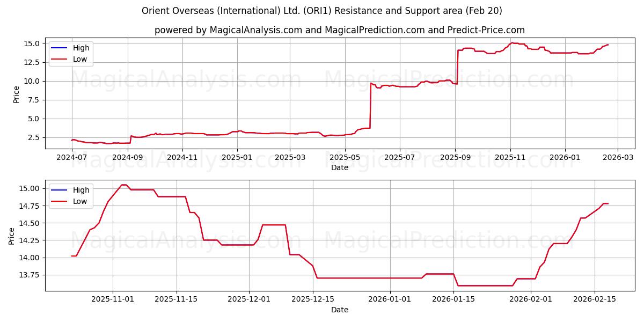Click the '7.5' price tick on top chart

point(35,100)
